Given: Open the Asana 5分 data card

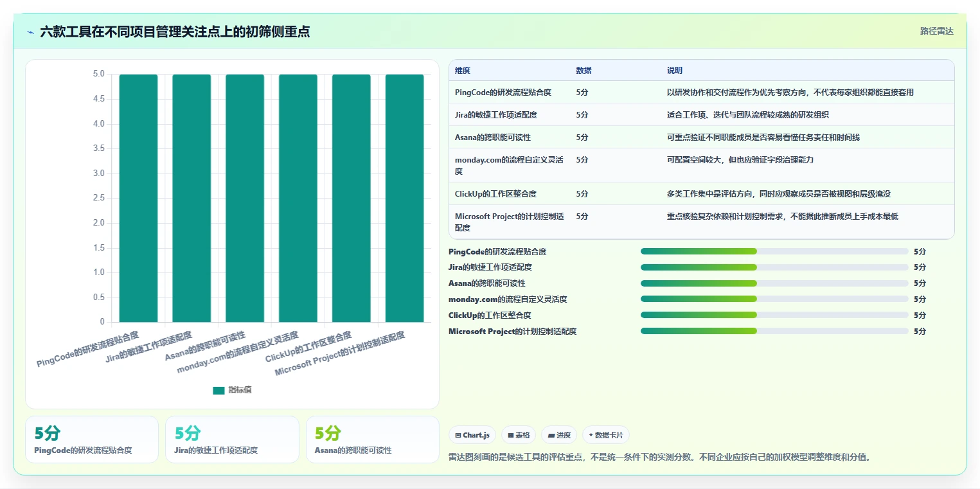Looking at the screenshot, I should (373, 440).
